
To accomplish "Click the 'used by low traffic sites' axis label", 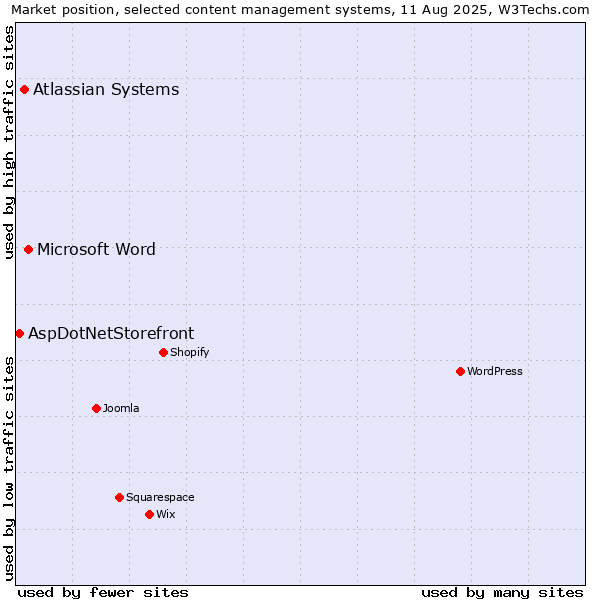I will coord(8,469).
